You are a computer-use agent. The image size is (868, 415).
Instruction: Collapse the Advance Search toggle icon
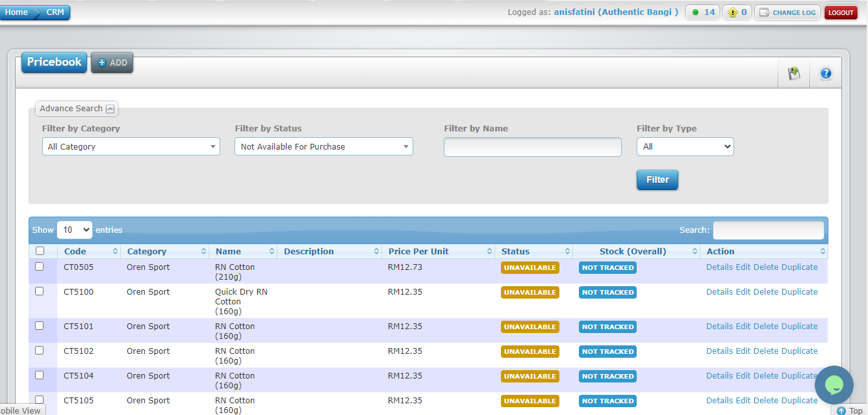pos(110,109)
